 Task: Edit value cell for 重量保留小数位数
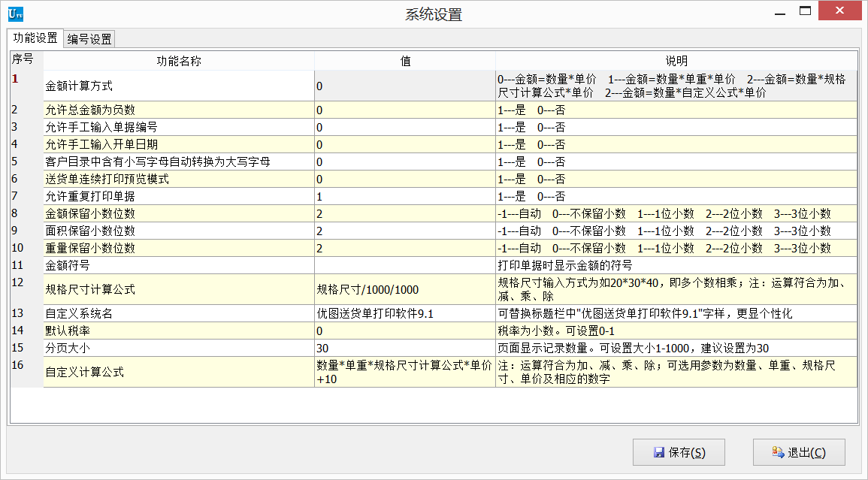[x=405, y=247]
